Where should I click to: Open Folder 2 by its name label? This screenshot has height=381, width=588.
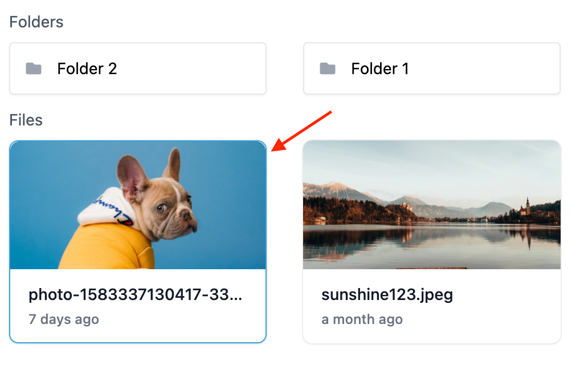[87, 69]
